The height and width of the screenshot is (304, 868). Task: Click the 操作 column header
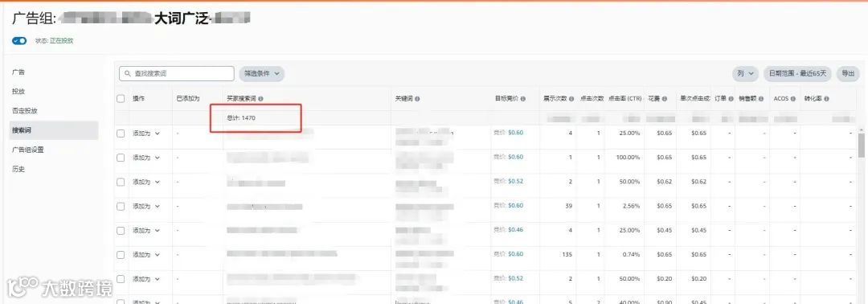(x=138, y=99)
